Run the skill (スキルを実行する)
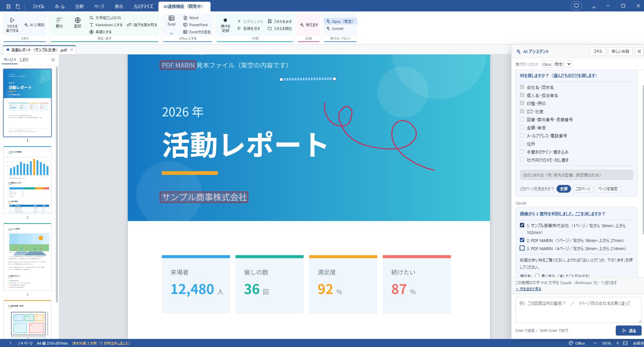The height and width of the screenshot is (347, 644). (12, 25)
